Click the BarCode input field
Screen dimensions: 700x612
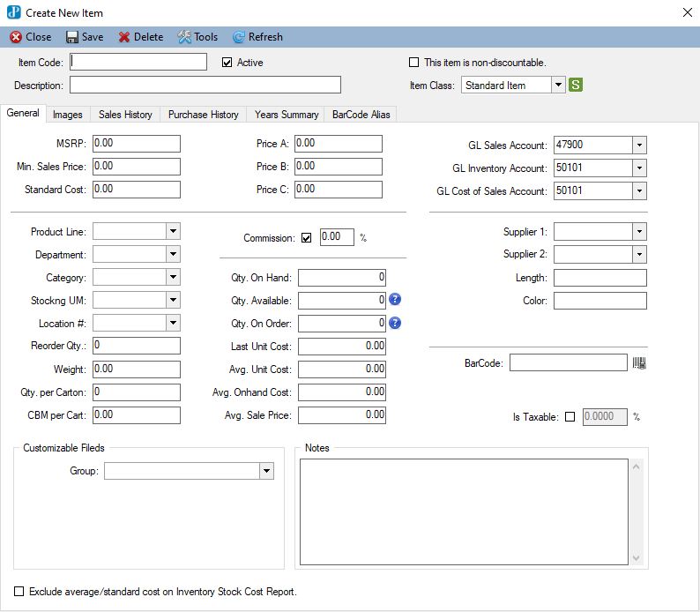coord(569,362)
